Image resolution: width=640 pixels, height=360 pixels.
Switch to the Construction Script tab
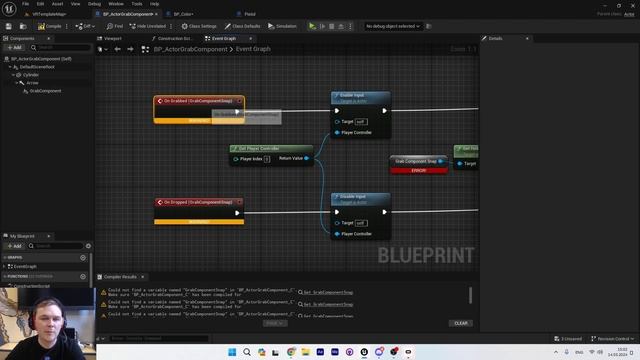point(174,38)
